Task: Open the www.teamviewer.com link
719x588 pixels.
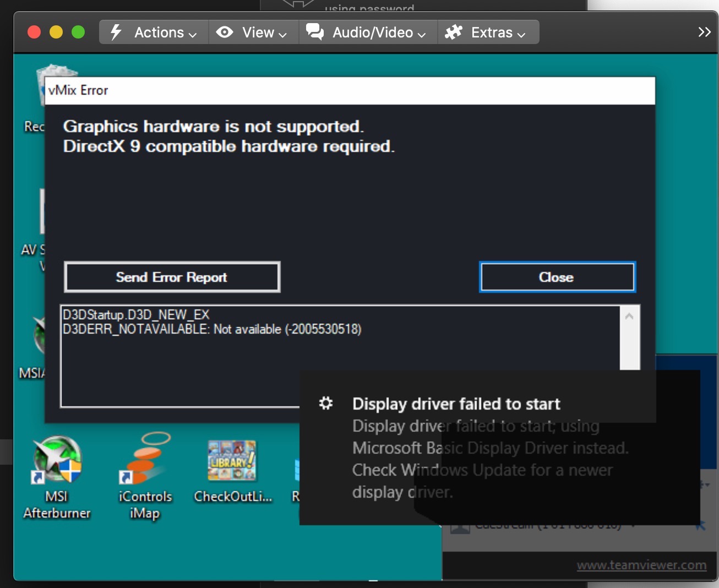Action: tap(641, 565)
